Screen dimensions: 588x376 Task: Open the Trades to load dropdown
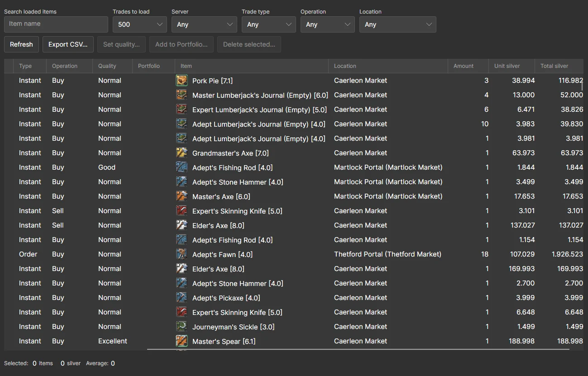[x=140, y=24]
